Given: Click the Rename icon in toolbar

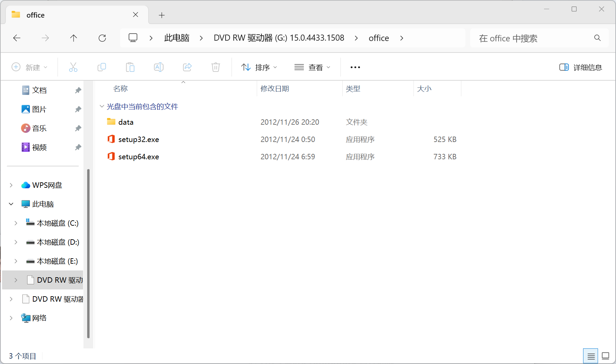Looking at the screenshot, I should [158, 67].
